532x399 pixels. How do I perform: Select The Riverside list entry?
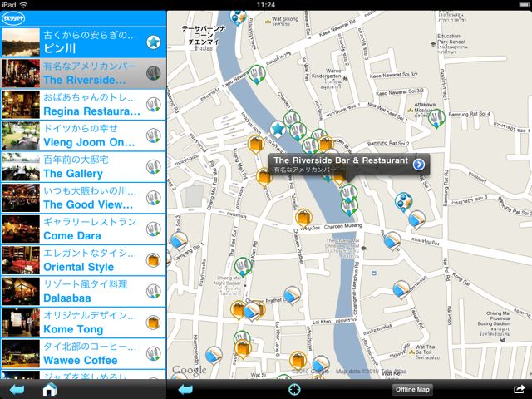[83, 74]
